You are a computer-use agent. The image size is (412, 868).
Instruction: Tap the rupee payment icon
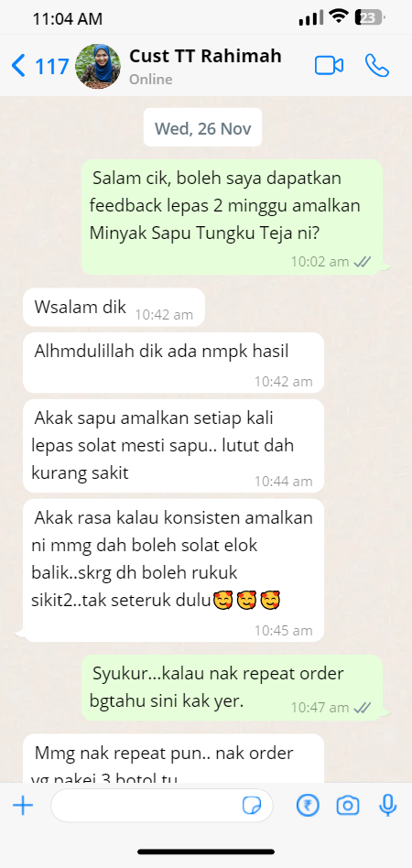pos(308,806)
